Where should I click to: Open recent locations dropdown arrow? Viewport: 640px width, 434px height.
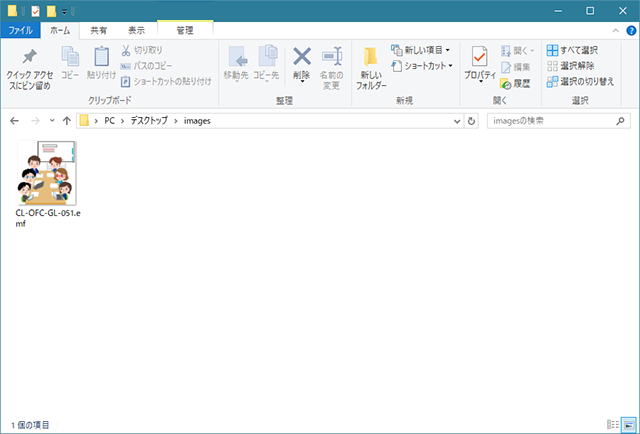(52, 121)
